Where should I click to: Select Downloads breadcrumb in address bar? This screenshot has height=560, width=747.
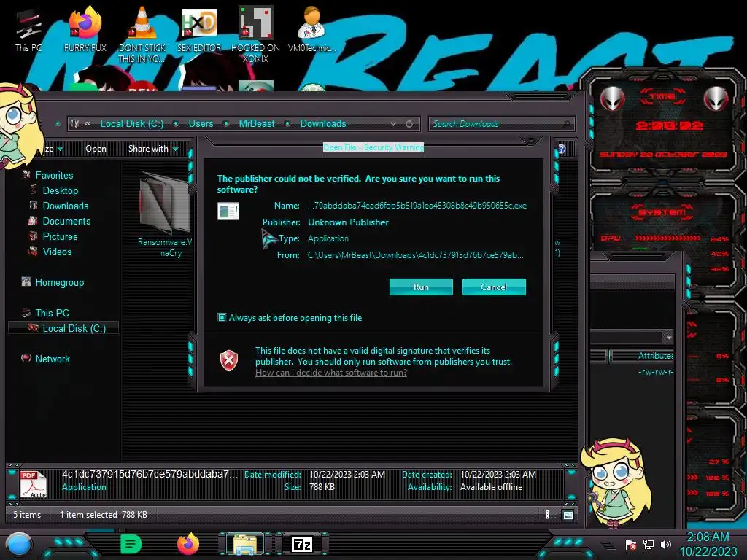click(x=323, y=124)
